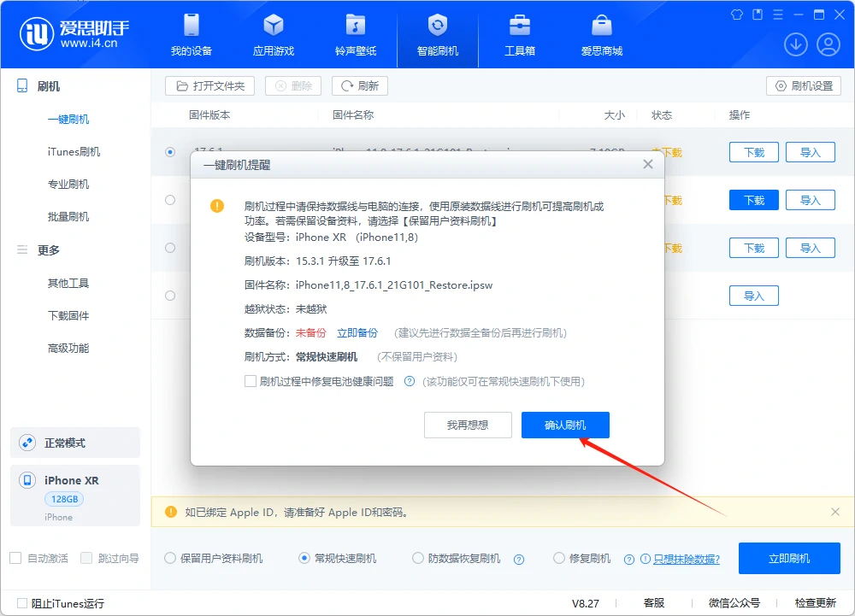Enable the 自动激活 checkbox
855x616 pixels.
click(15, 558)
